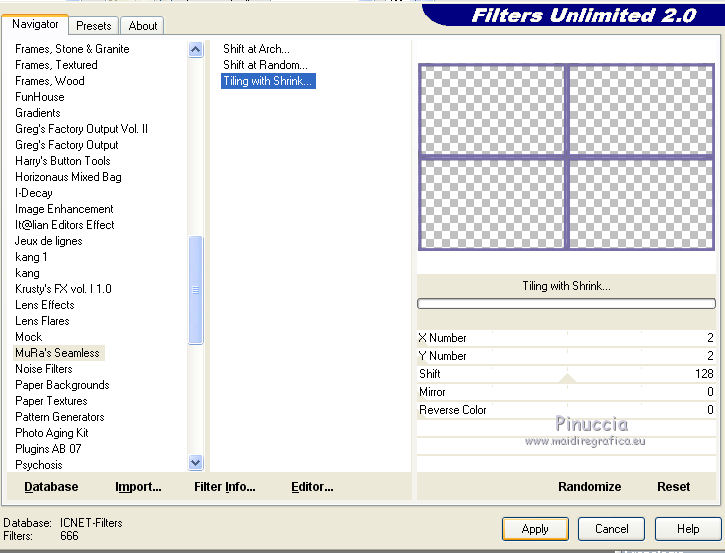Click the category list scroll up arrow
725x553 pixels.
(x=196, y=49)
